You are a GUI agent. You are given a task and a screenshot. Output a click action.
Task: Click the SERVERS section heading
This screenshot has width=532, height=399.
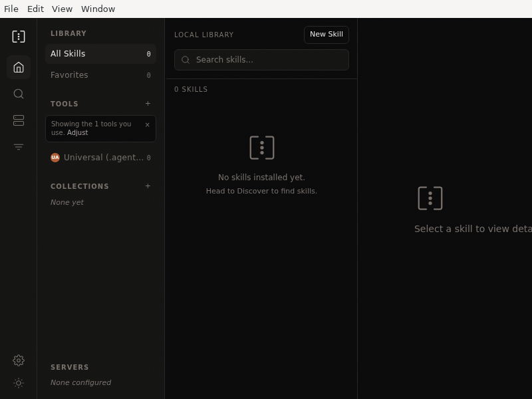click(x=70, y=367)
